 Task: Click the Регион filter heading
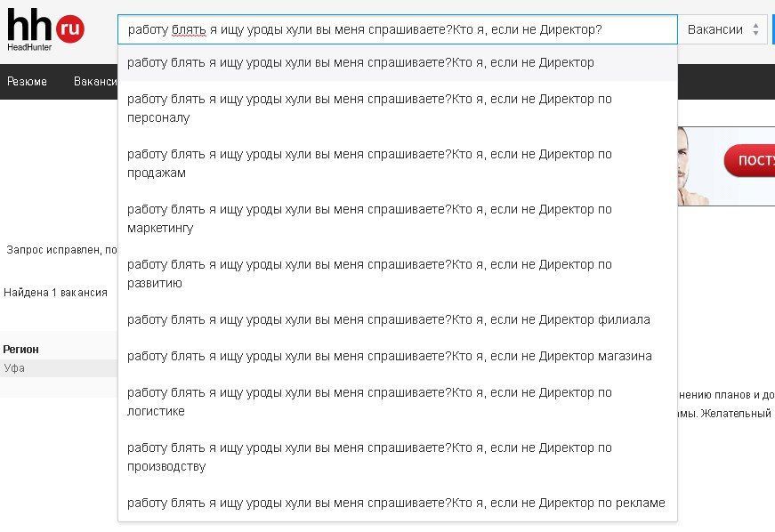pos(20,350)
